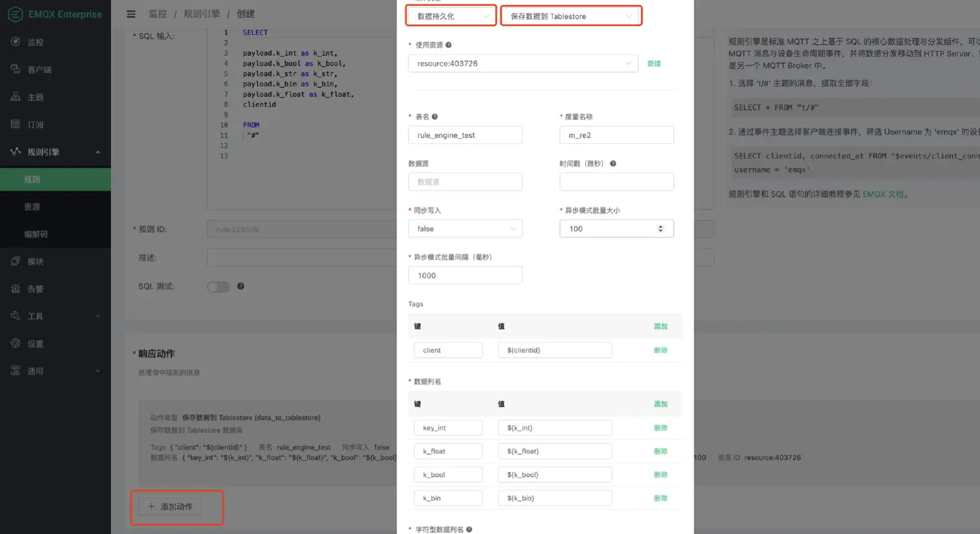Click the ${k_float} value field
This screenshot has height=534, width=980.
(555, 451)
